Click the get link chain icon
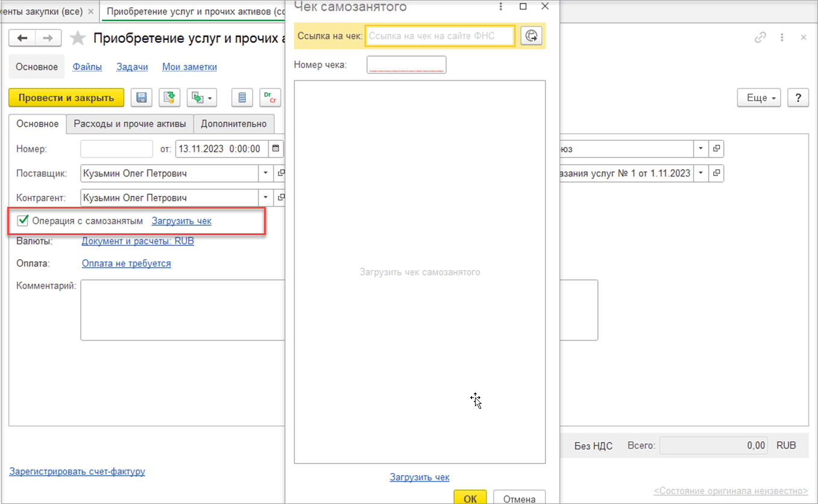The width and height of the screenshot is (818, 504). pyautogui.click(x=760, y=37)
